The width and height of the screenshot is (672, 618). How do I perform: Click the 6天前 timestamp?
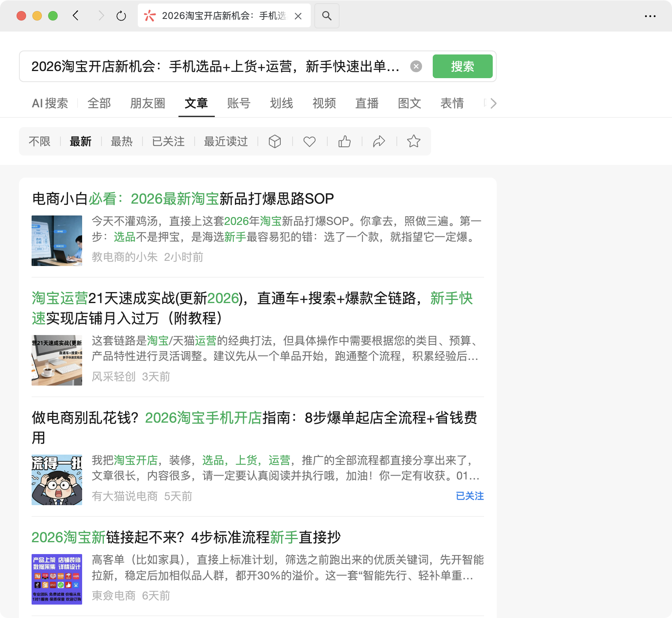click(x=156, y=596)
